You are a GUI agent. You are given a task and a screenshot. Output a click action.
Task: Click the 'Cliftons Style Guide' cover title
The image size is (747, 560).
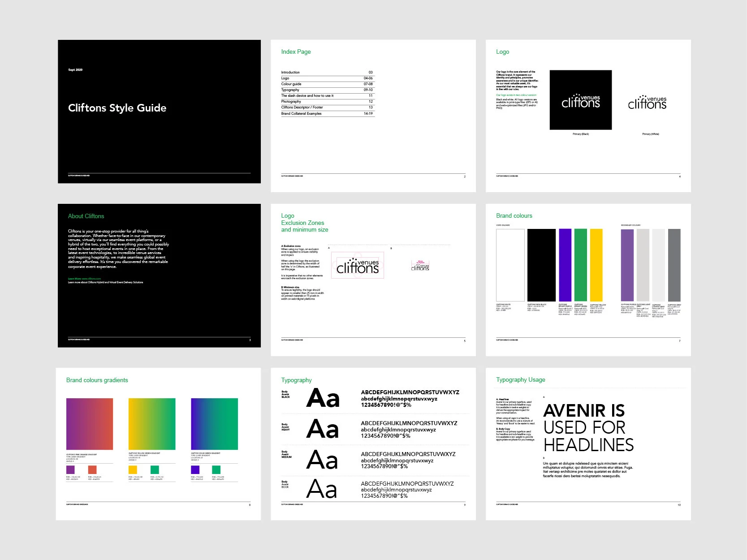tap(117, 108)
